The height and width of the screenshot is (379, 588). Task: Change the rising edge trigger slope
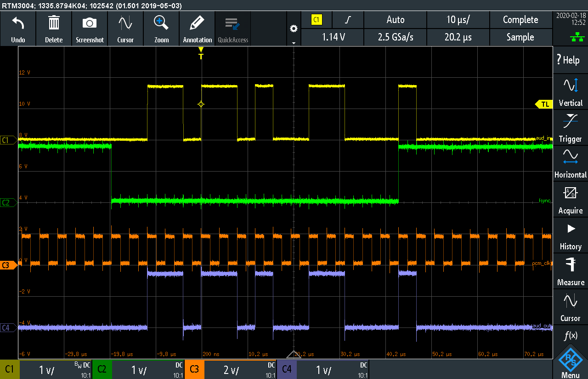coord(348,20)
